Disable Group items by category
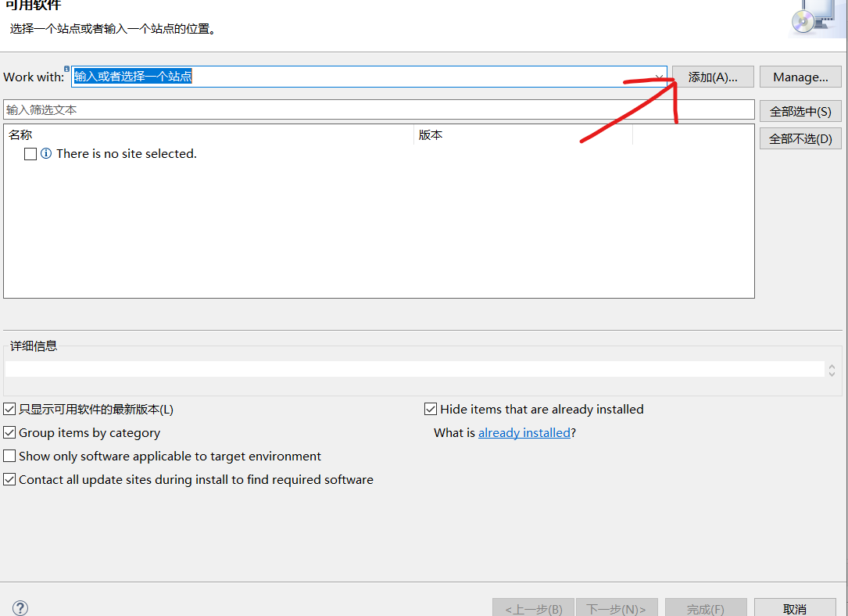This screenshot has width=848, height=616. 9,432
